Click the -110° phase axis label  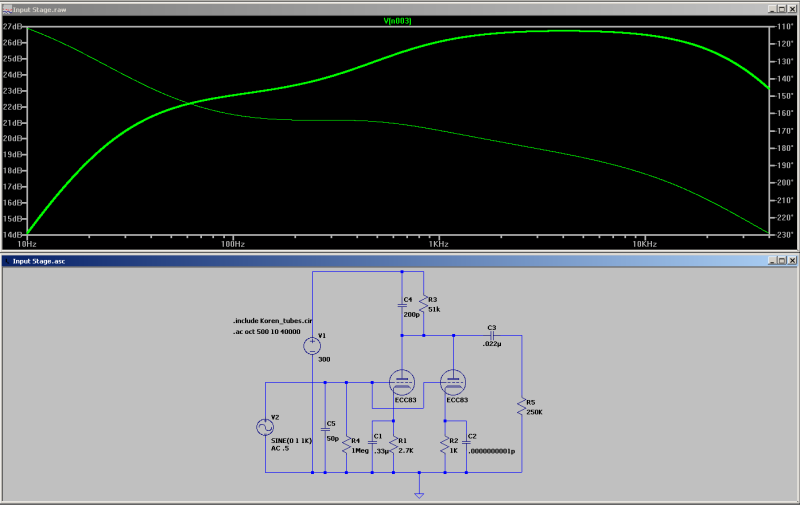[x=785, y=27]
